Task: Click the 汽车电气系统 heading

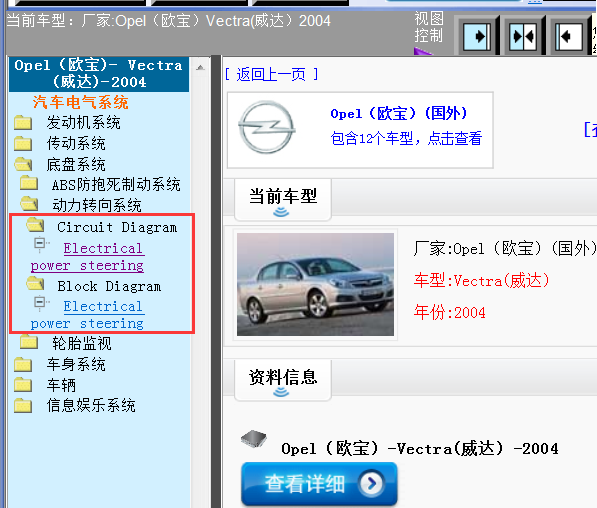Action: (x=80, y=102)
